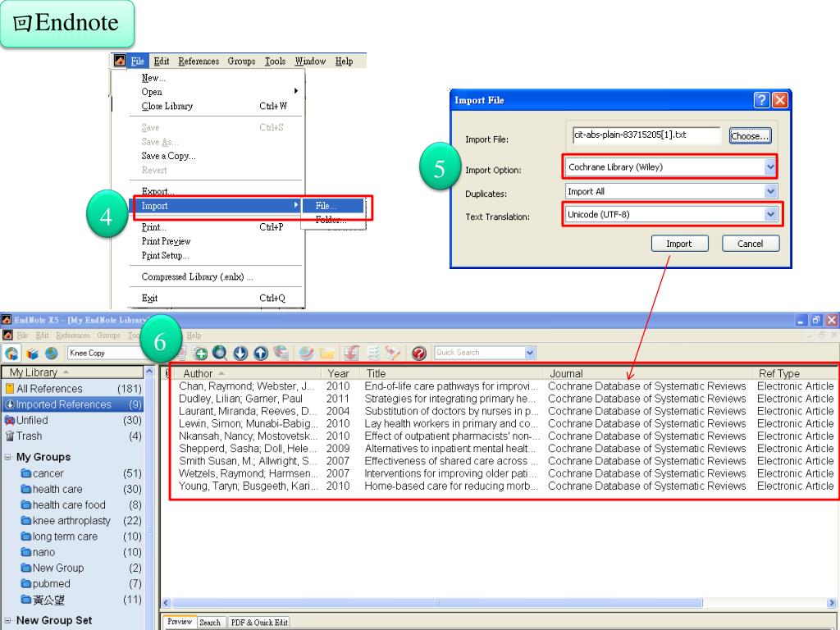
Task: Click the Quick Search field
Action: click(x=480, y=353)
